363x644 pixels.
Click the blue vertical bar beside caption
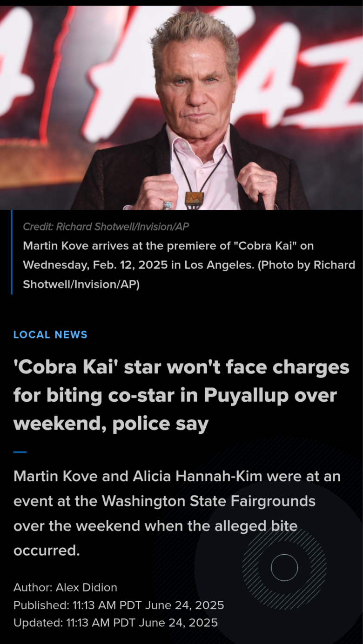tap(12, 252)
